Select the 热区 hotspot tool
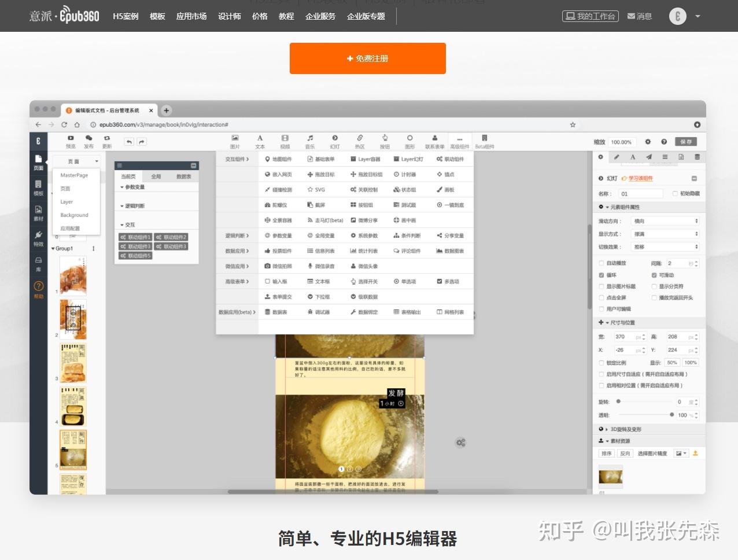The image size is (738, 560). click(360, 141)
